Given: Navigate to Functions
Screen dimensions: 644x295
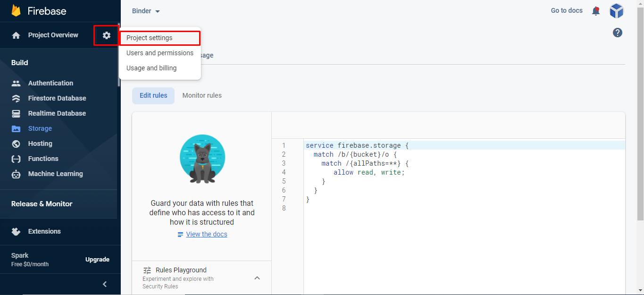Looking at the screenshot, I should 43,159.
